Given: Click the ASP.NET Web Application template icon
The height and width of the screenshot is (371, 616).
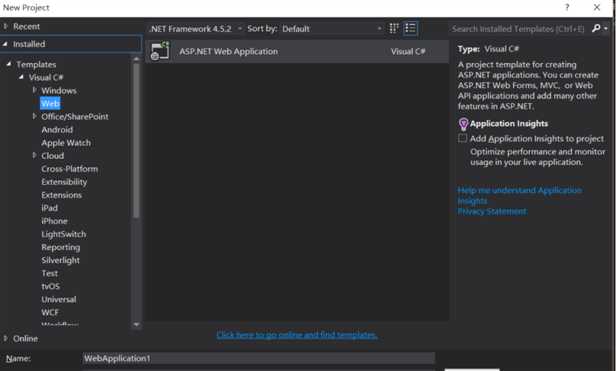Looking at the screenshot, I should 160,51.
